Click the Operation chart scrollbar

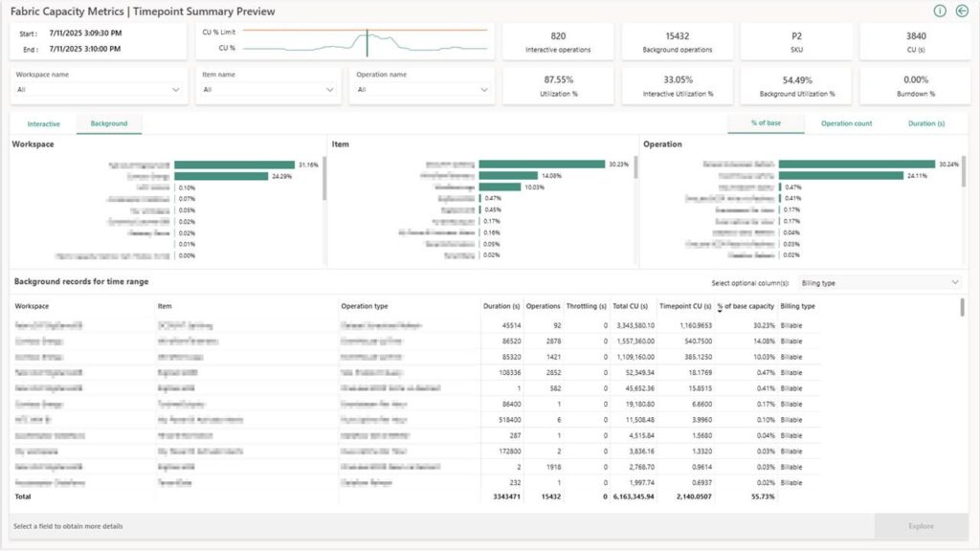tap(963, 171)
